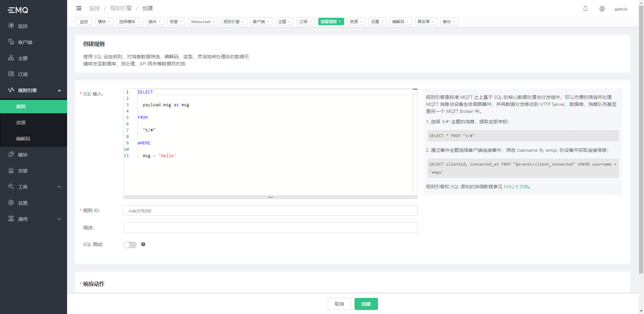Screen dimensions: 644x314
Task: Close the 模块 tab
Action: tap(109, 22)
